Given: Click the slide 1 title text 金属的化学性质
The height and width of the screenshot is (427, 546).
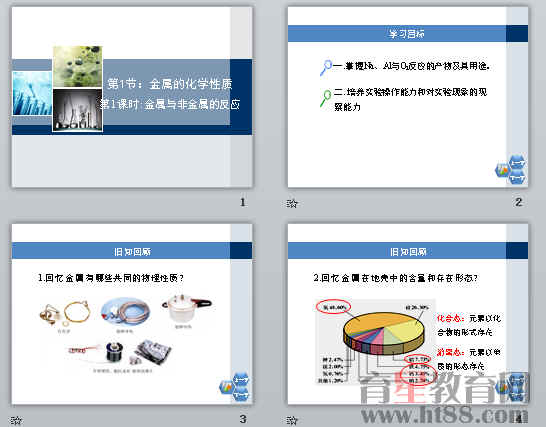Looking at the screenshot, I should pos(190,84).
